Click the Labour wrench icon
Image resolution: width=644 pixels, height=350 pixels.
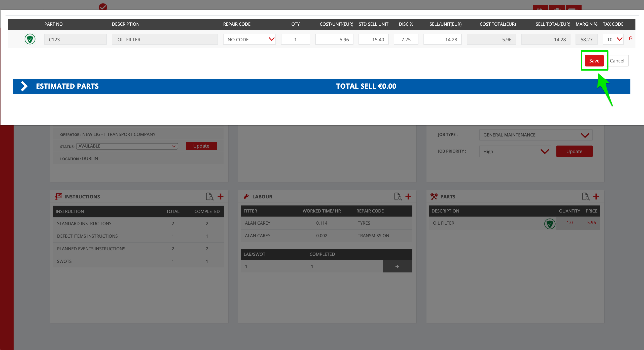click(x=246, y=196)
